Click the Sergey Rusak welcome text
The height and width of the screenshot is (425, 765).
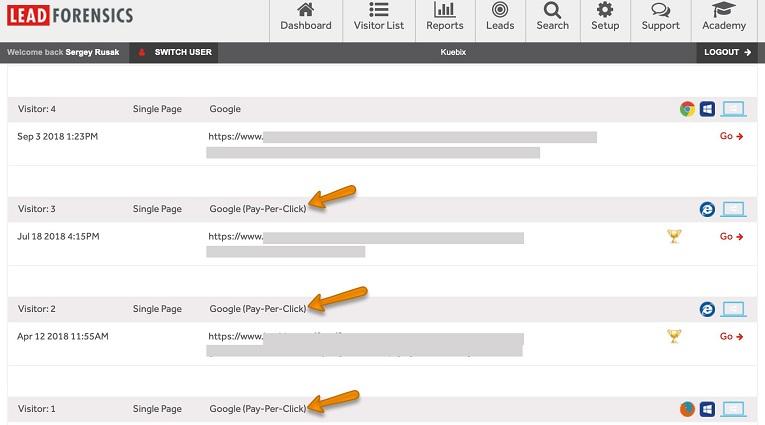(92, 52)
